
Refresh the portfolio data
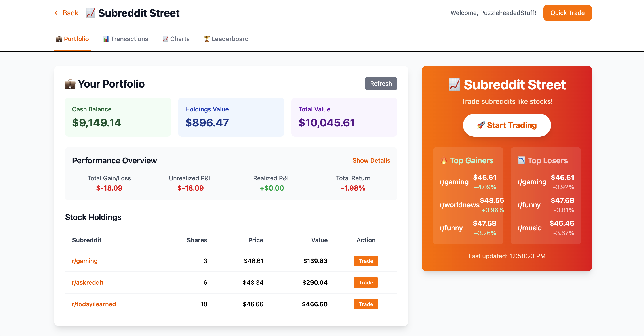(381, 84)
